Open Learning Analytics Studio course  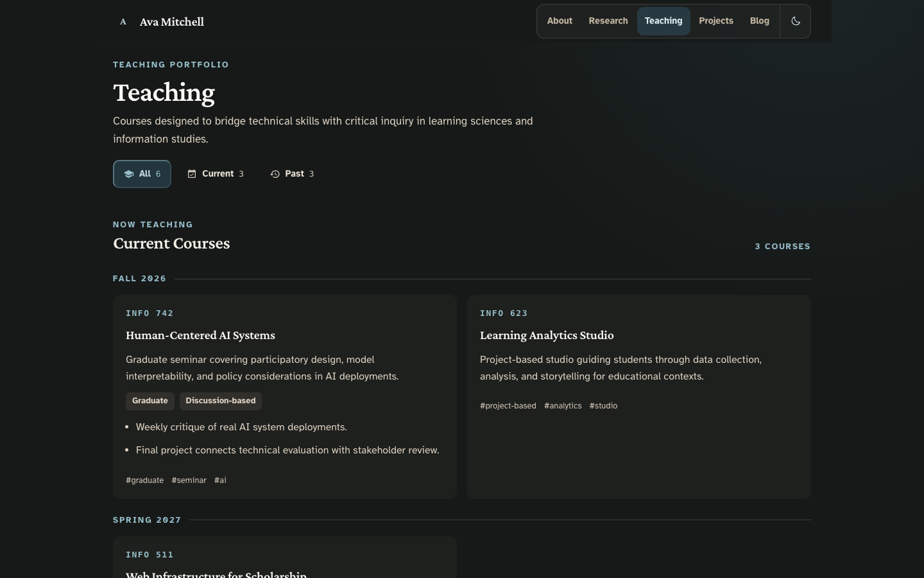(547, 335)
